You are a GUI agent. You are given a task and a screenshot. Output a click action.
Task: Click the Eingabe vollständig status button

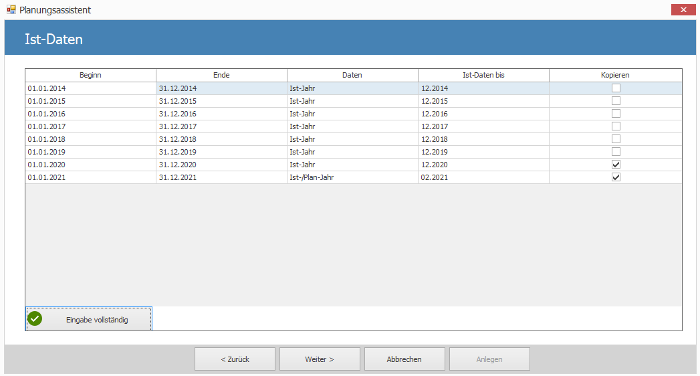tap(89, 319)
